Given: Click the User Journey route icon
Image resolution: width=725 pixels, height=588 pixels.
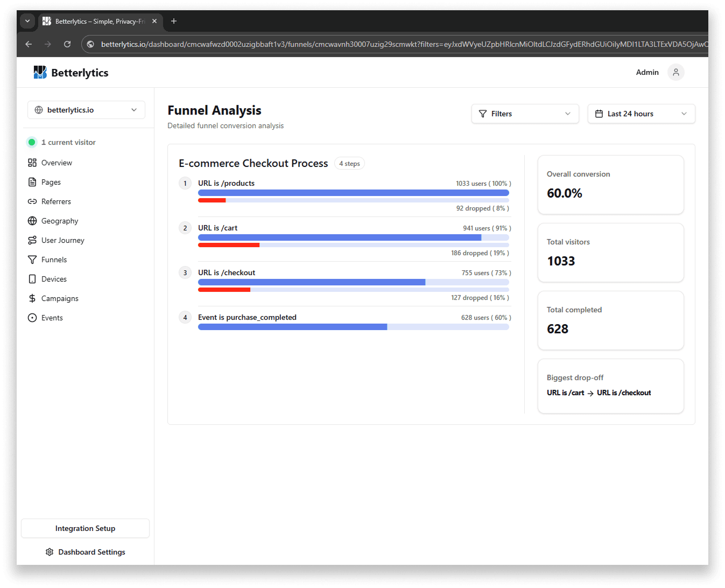Looking at the screenshot, I should point(32,240).
